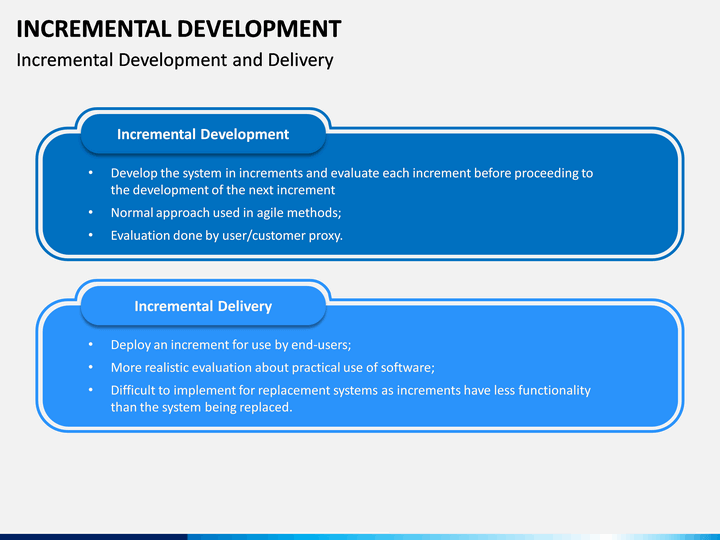Click the 'Incremental Development' box heading
Screen dimensions: 720x540
tap(203, 134)
